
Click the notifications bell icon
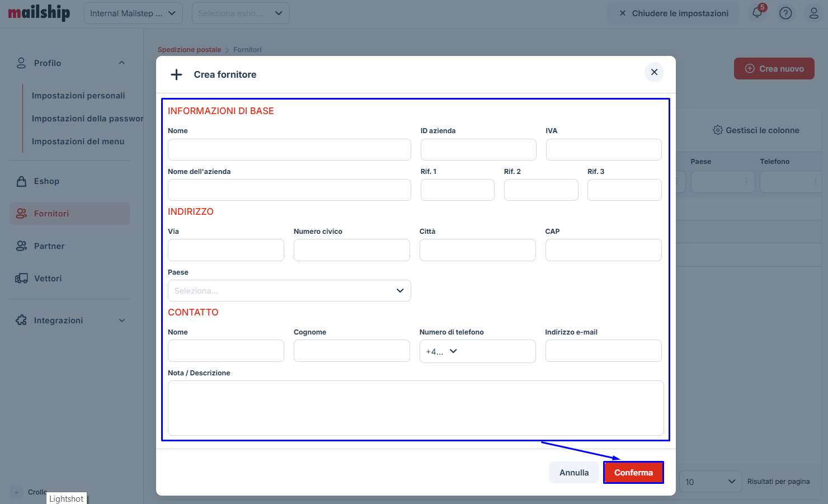click(757, 13)
